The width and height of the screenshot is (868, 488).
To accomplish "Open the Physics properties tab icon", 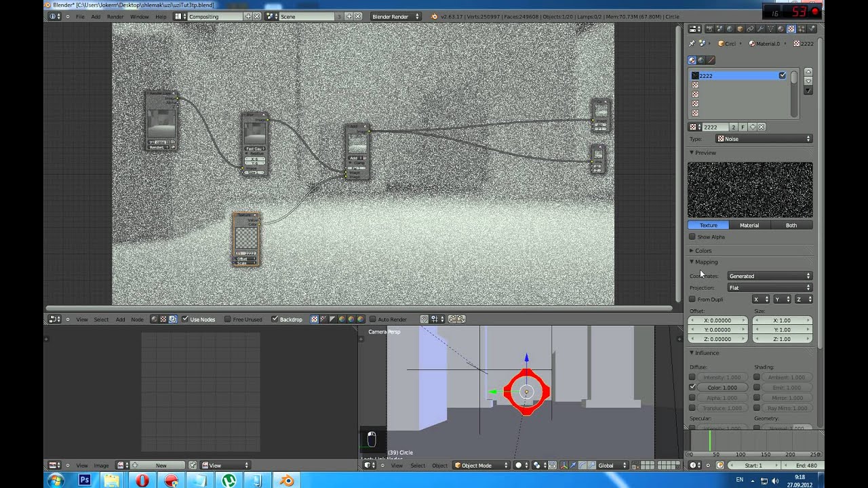I will click(812, 29).
